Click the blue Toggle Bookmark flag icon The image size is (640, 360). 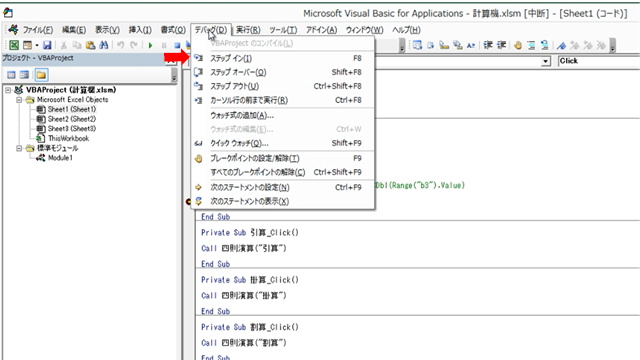[x=562, y=45]
